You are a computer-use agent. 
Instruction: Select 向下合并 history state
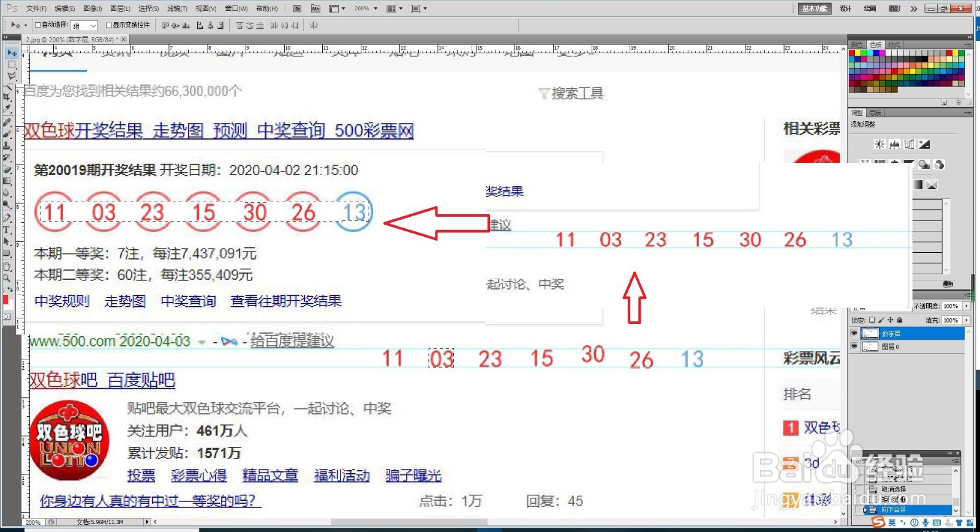[x=907, y=510]
